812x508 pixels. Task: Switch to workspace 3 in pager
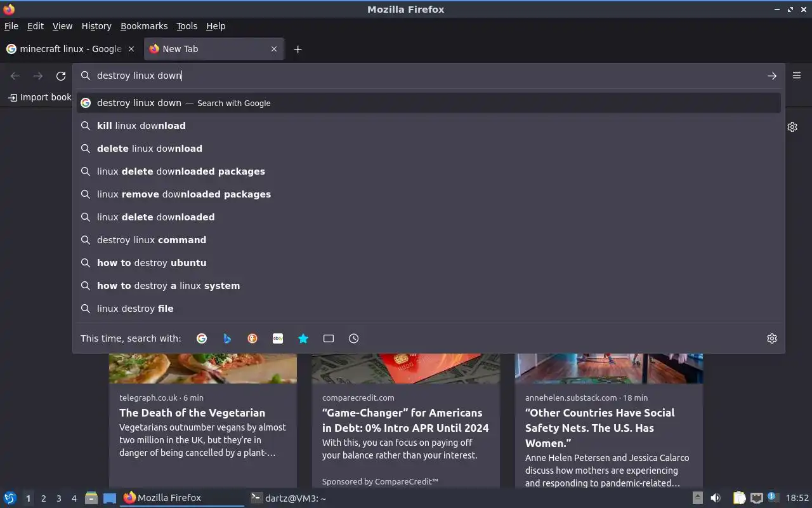tap(58, 498)
